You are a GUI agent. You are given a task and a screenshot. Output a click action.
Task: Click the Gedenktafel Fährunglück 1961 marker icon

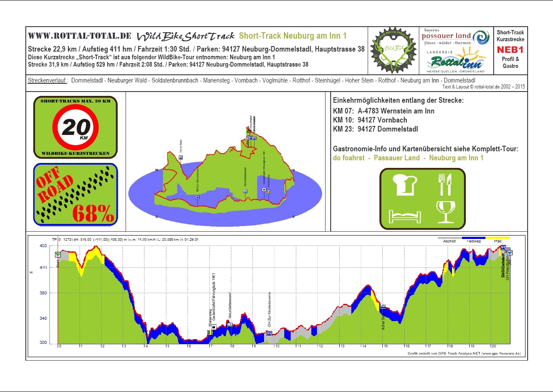pyautogui.click(x=214, y=327)
